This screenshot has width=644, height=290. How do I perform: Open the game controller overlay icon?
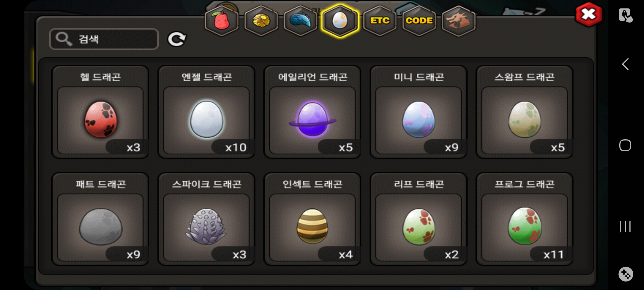(x=626, y=274)
